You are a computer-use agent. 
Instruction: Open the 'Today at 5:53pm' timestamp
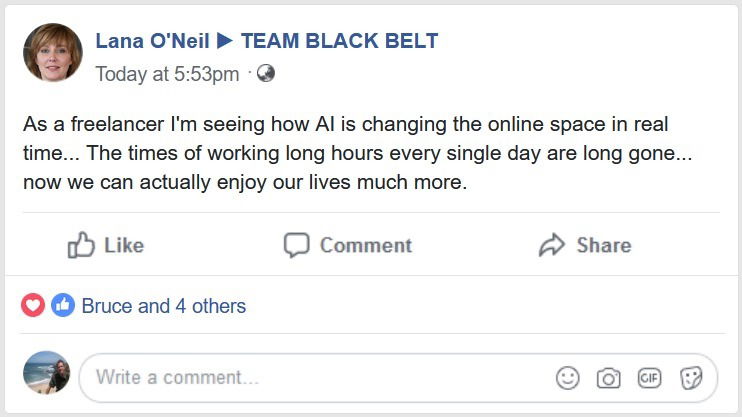pyautogui.click(x=167, y=74)
